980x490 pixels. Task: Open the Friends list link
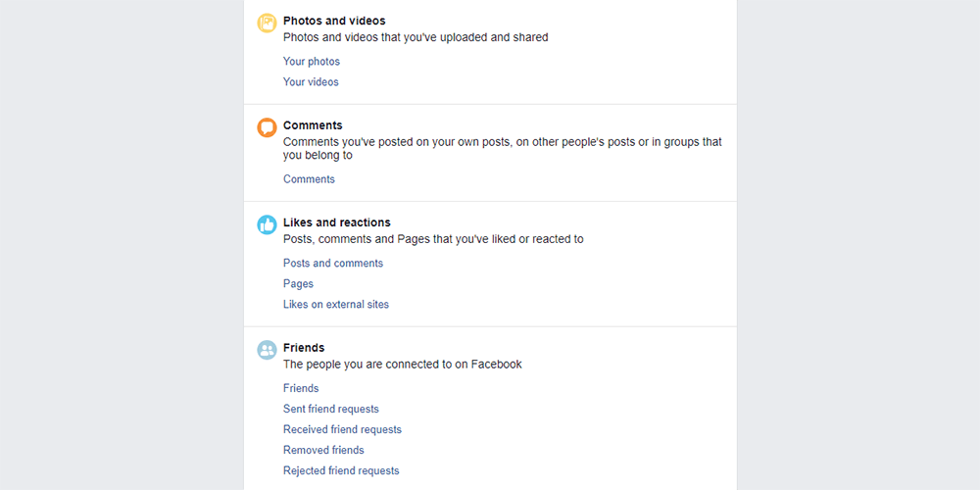tap(301, 388)
